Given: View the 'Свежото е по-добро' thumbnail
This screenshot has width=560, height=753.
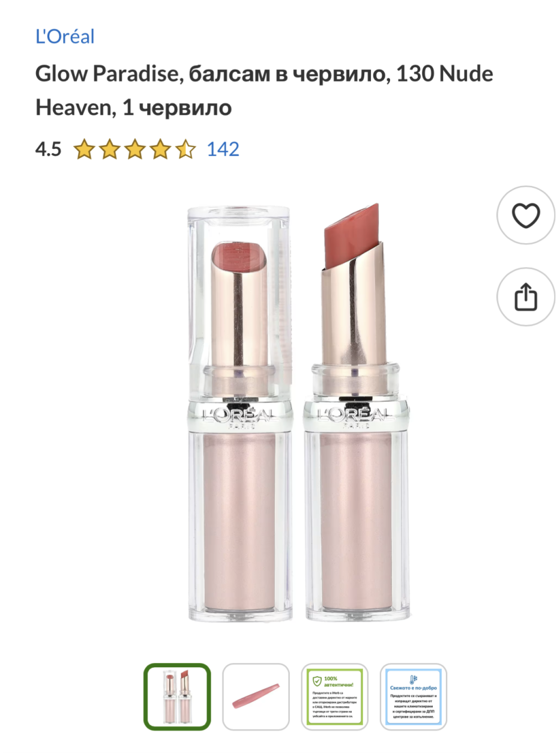Looking at the screenshot, I should (414, 697).
